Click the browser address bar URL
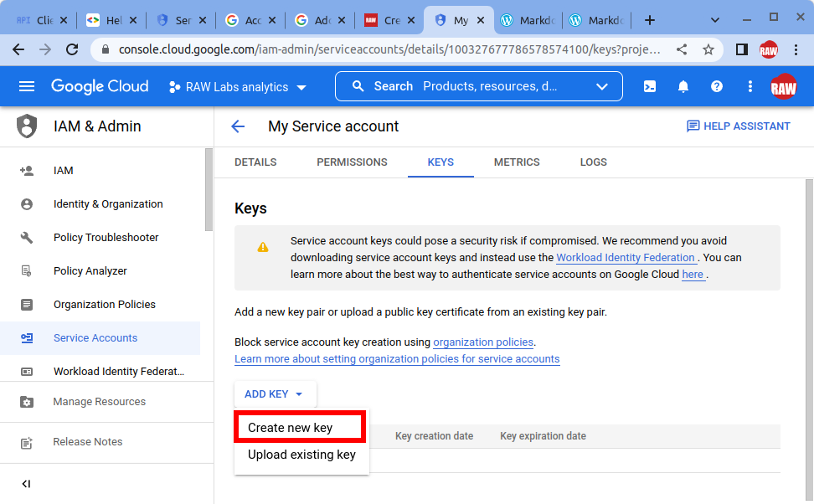 point(389,49)
